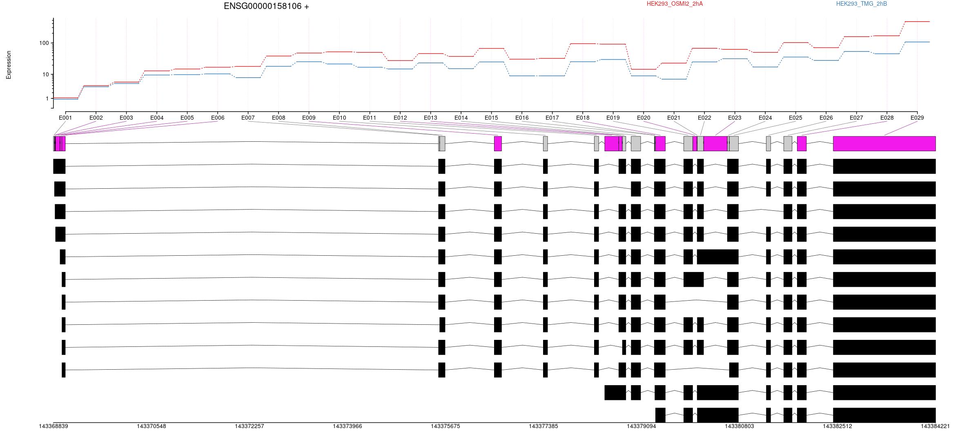Screen dimensions: 980x433
Task: Click genomic coordinate 143373966
Action: coord(347,426)
